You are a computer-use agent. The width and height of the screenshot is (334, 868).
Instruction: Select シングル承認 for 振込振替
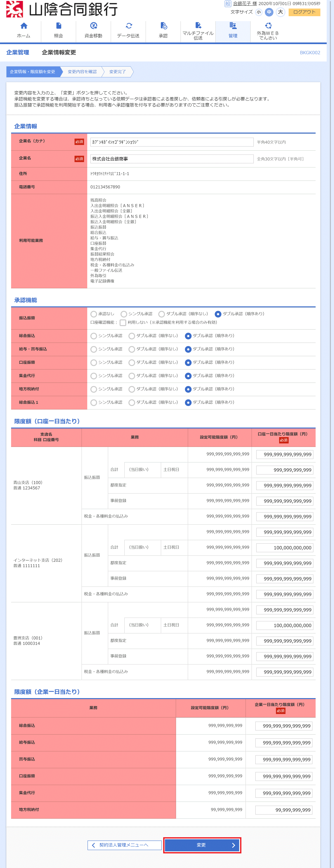click(x=124, y=314)
